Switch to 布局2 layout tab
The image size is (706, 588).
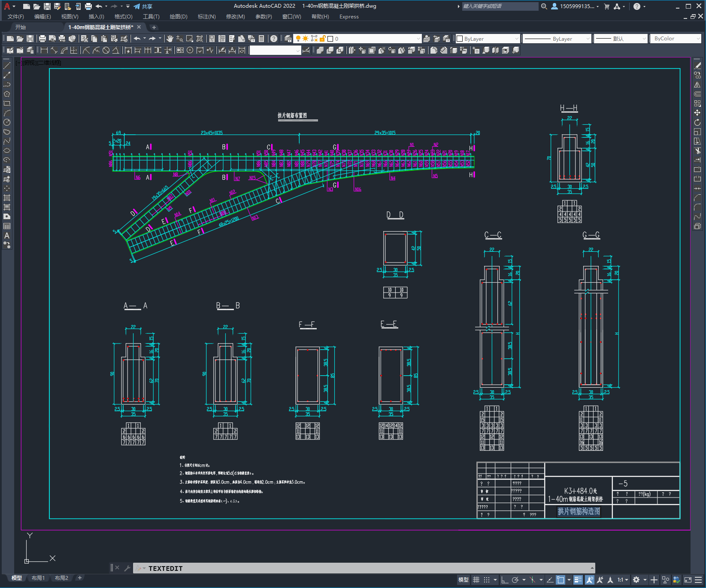tap(61, 578)
